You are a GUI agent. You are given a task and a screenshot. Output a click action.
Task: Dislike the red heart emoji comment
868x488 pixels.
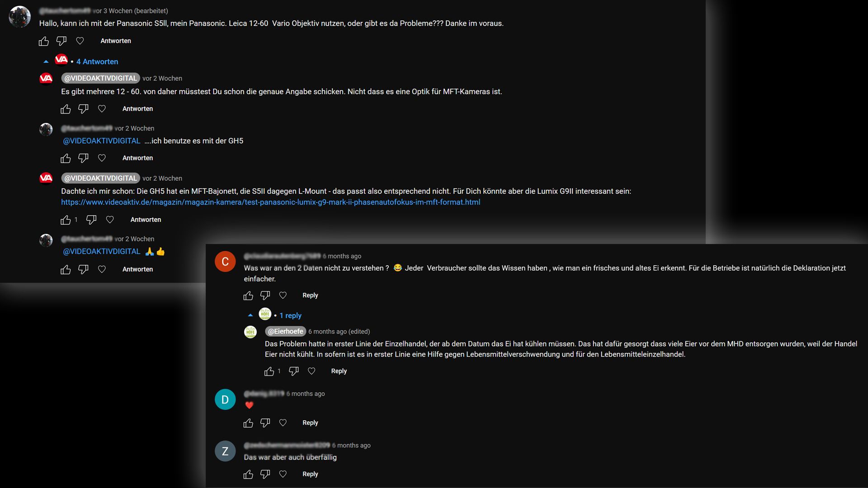265,423
